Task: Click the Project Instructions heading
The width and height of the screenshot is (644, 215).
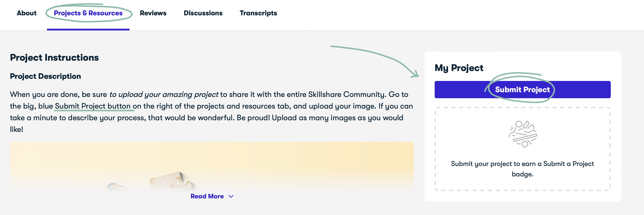Action: click(54, 57)
